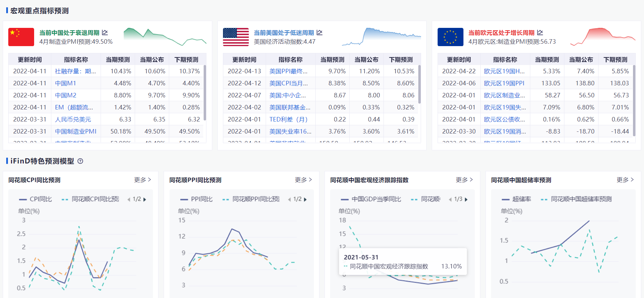Open the China cycle chart icon
The image size is (644, 298).
click(105, 32)
